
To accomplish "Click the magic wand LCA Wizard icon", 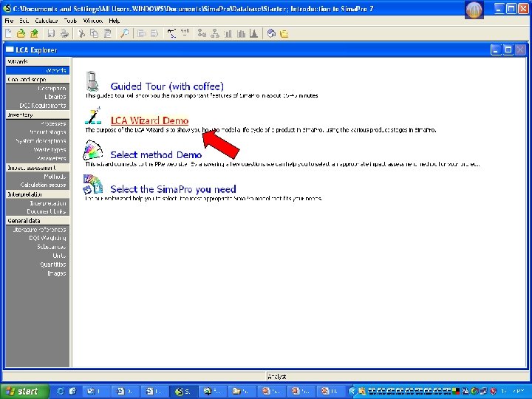I will pyautogui.click(x=92, y=116).
